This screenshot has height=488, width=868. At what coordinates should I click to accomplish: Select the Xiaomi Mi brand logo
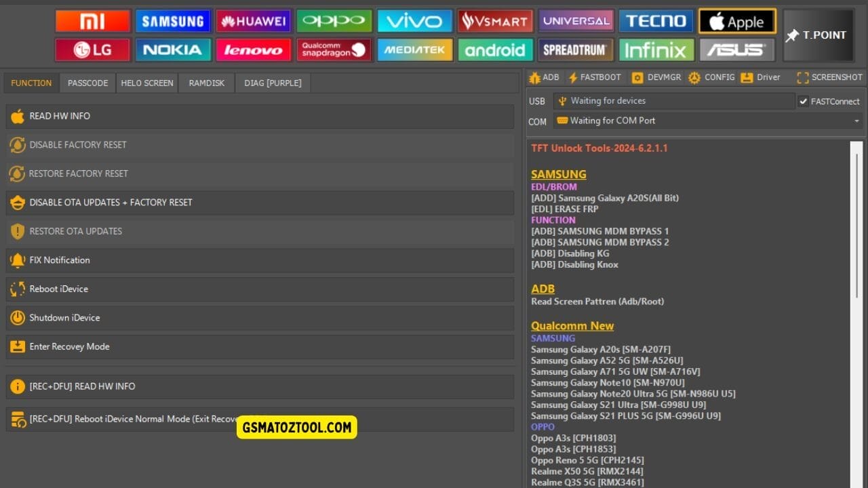[93, 20]
